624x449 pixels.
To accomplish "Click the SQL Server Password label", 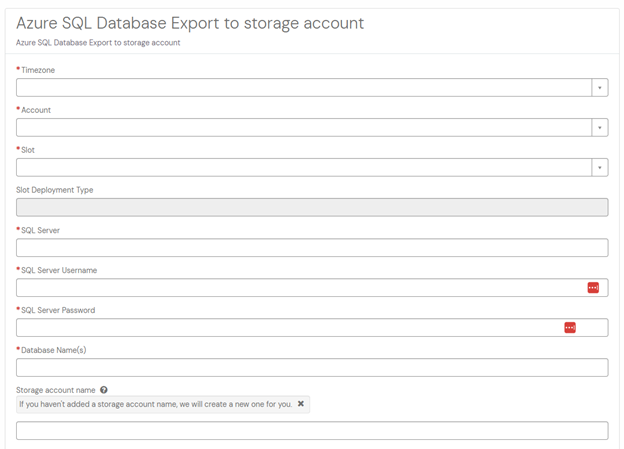I will [x=58, y=310].
